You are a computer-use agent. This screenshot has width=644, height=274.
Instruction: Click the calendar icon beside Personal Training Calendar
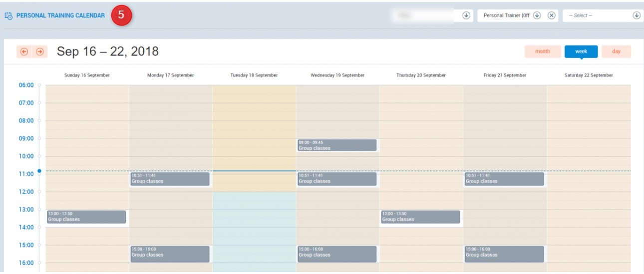coord(8,16)
